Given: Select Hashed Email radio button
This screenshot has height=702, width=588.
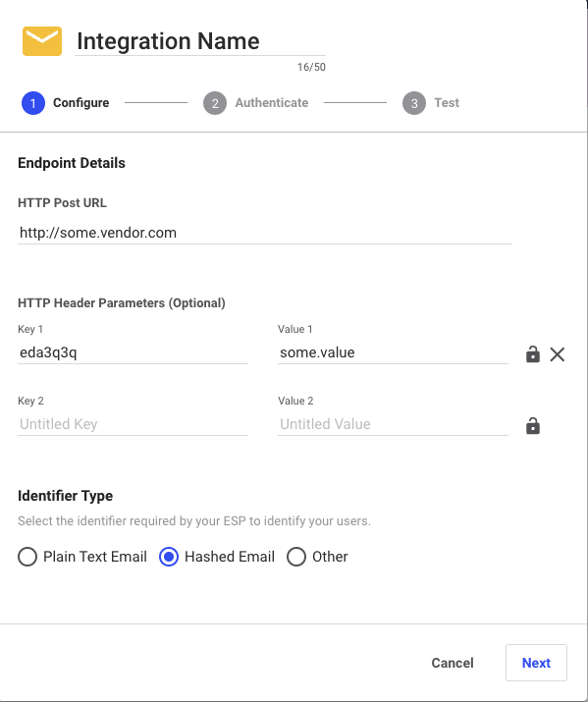Looking at the screenshot, I should [x=169, y=557].
